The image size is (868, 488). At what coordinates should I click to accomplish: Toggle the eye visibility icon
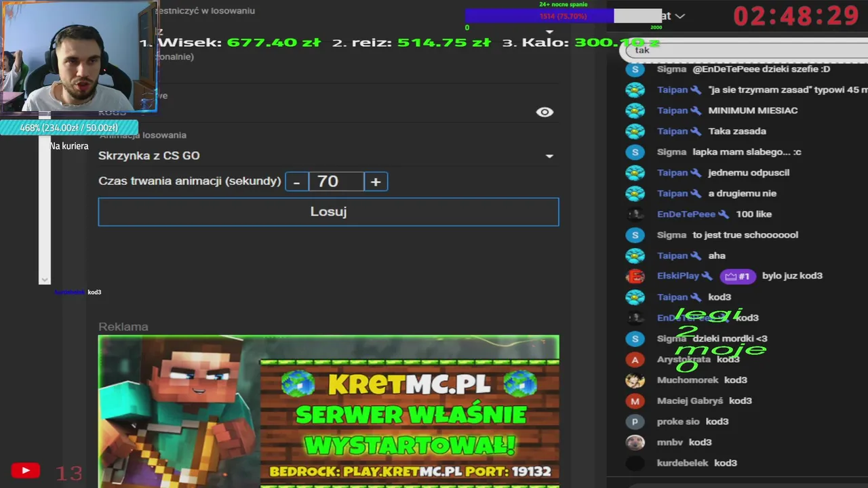[x=545, y=113]
